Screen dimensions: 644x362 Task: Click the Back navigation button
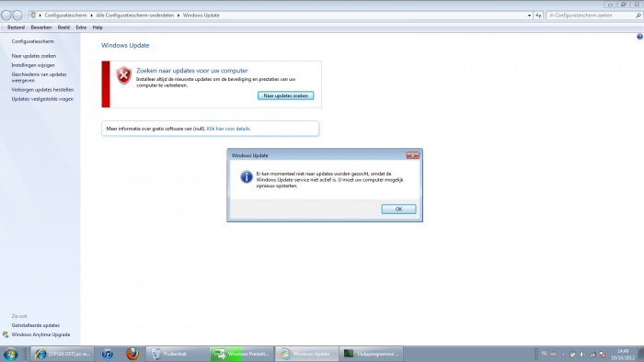(6, 16)
